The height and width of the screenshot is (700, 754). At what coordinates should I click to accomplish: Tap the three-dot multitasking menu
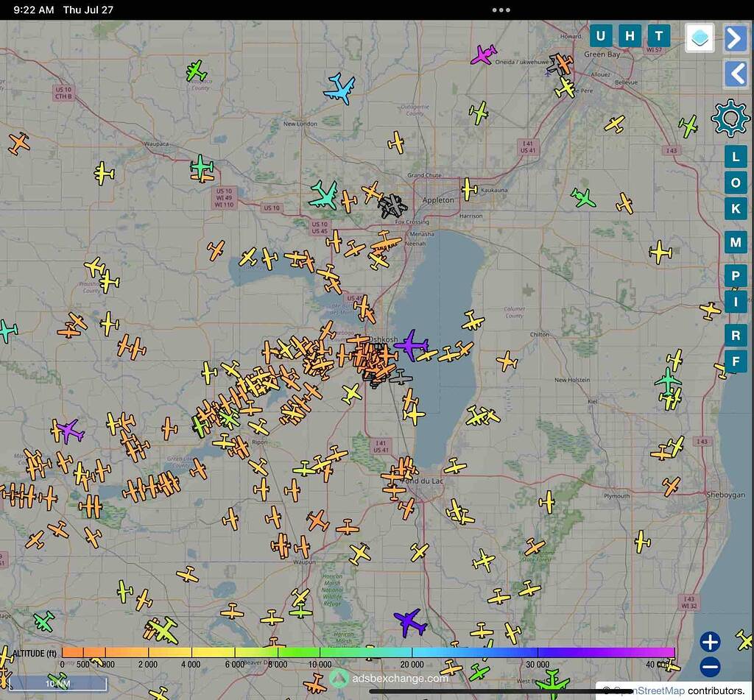(x=501, y=10)
